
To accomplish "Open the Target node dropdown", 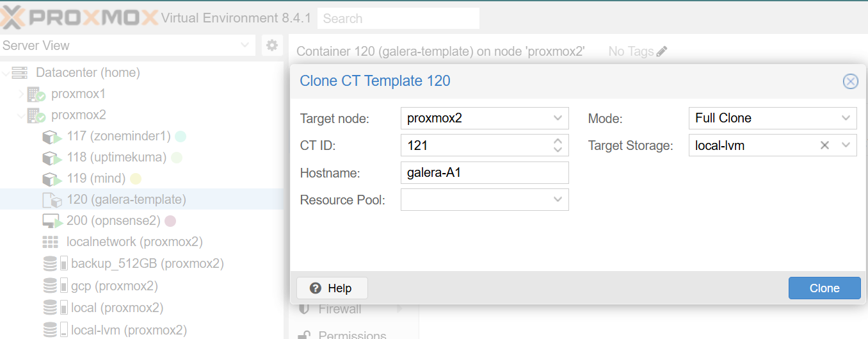I will [x=558, y=118].
